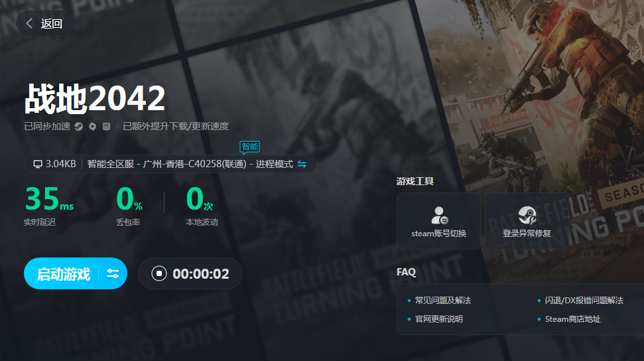The image size is (644, 361).
Task: Switch server node using the blue swap arrows
Action: tap(302, 164)
